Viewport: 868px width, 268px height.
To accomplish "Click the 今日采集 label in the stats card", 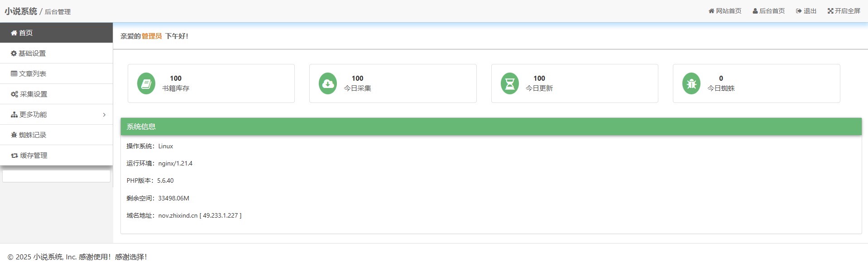I will (358, 88).
